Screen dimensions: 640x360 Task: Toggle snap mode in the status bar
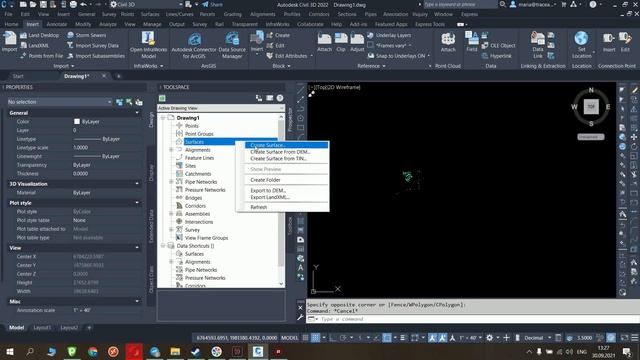[316, 338]
